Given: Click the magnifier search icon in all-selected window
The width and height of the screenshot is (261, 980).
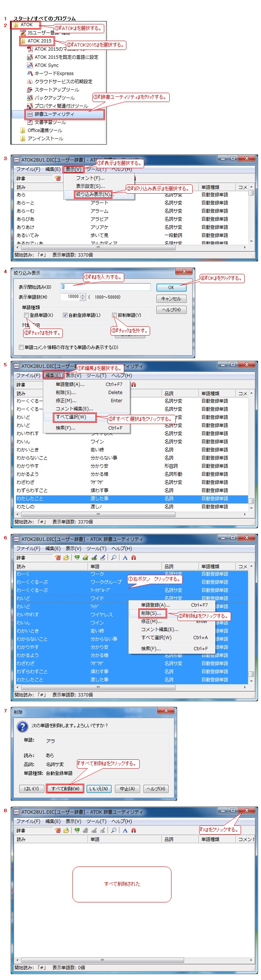Looking at the screenshot, I should click(114, 558).
